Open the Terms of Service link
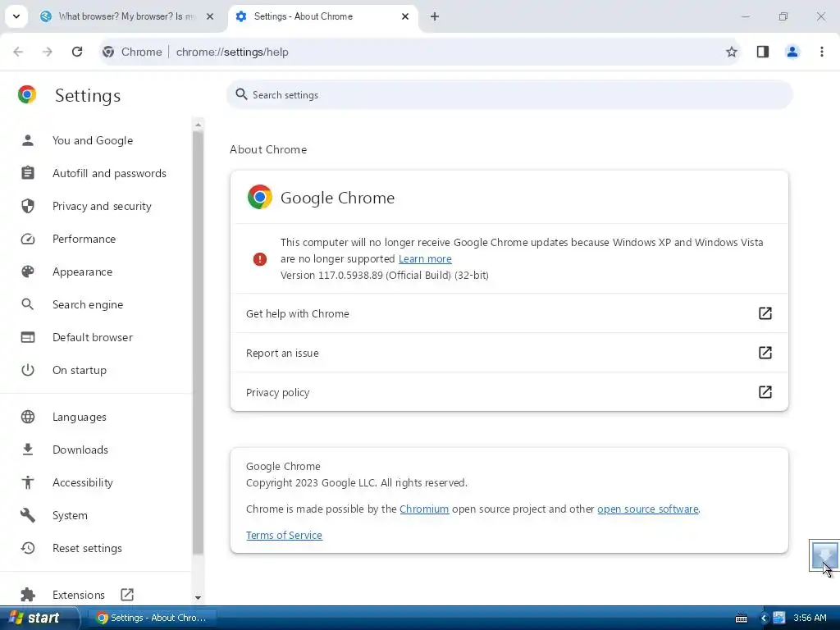 point(284,535)
